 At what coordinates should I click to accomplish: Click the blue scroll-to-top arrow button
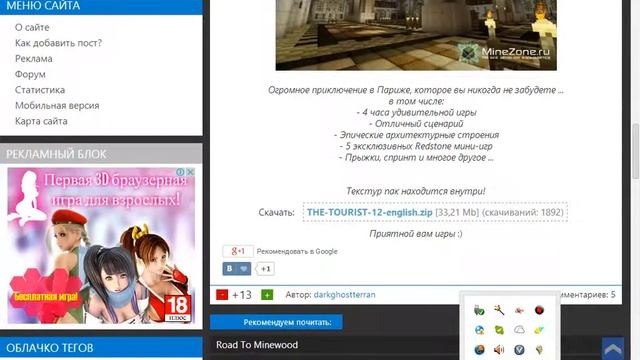click(x=613, y=348)
